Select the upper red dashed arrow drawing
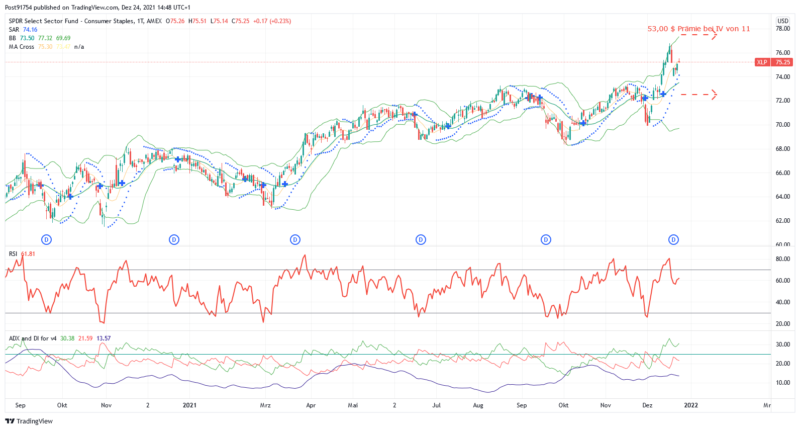 point(697,37)
